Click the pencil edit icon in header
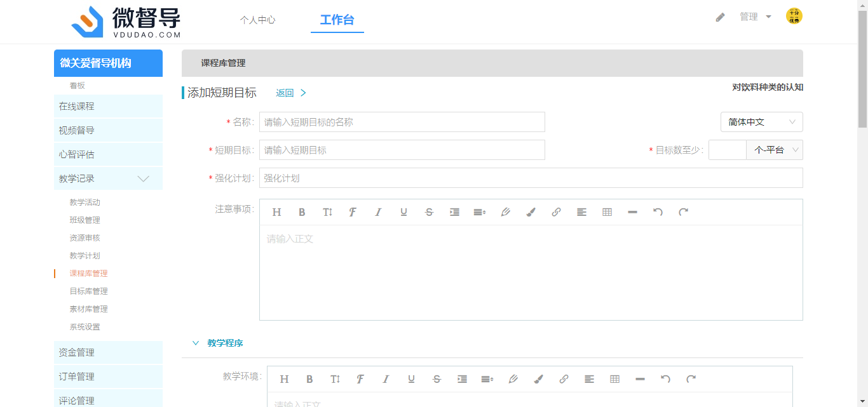Viewport: 868px width, 407px height. (720, 17)
